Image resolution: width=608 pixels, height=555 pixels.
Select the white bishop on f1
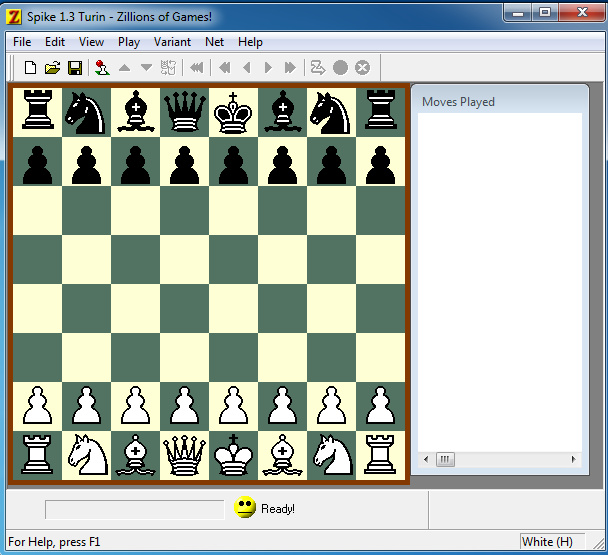(x=282, y=455)
